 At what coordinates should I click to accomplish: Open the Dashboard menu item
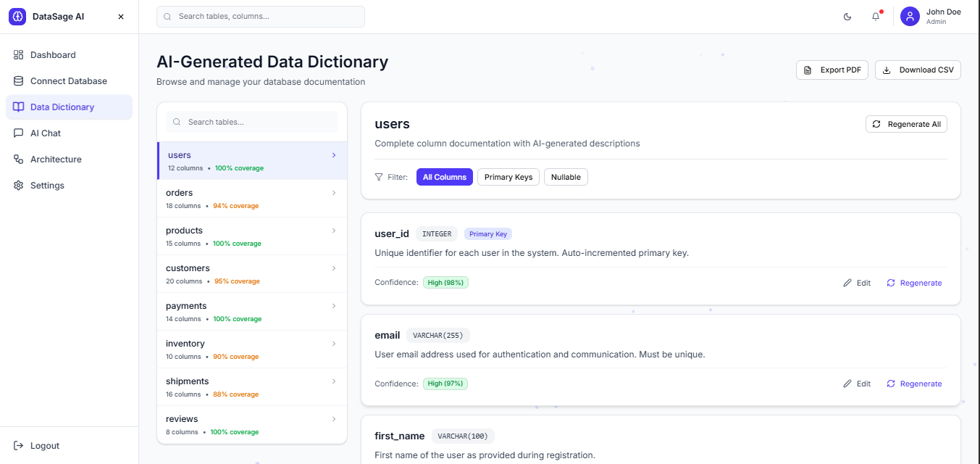click(69, 55)
